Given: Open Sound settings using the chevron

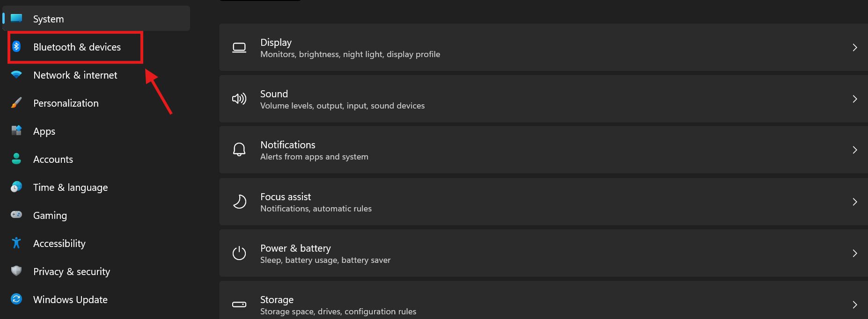Looking at the screenshot, I should tap(855, 99).
